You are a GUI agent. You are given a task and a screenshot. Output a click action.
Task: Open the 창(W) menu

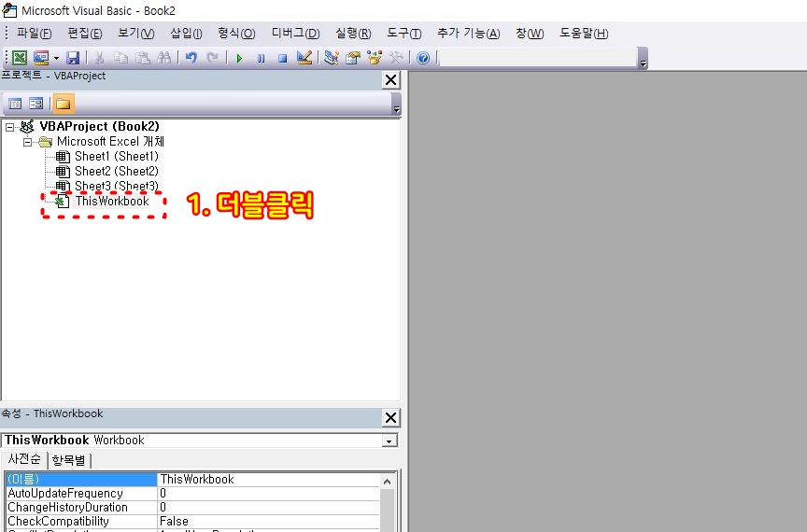tap(530, 34)
